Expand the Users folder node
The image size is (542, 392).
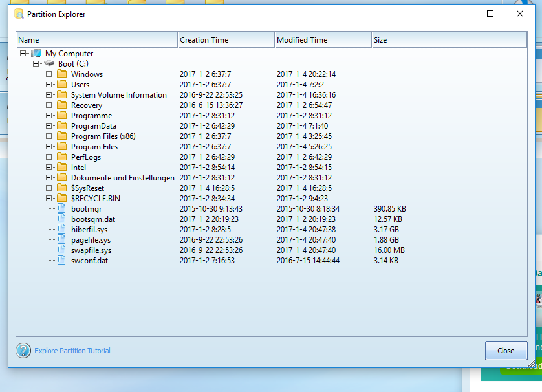click(x=49, y=84)
